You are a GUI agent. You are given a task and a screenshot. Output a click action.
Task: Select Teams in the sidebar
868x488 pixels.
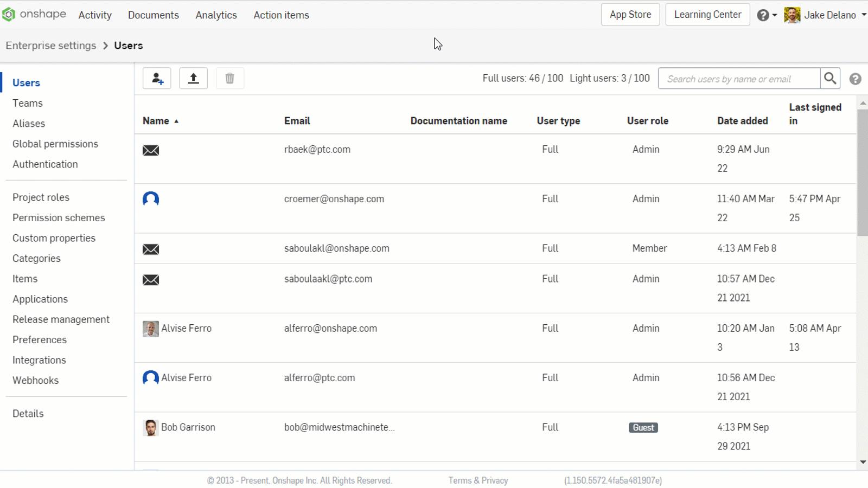28,103
